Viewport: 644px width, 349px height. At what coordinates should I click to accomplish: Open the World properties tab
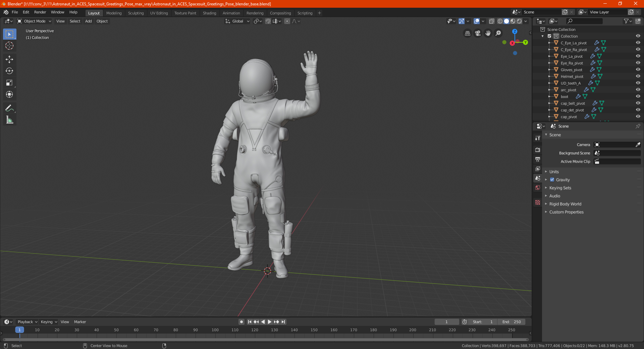pos(538,188)
